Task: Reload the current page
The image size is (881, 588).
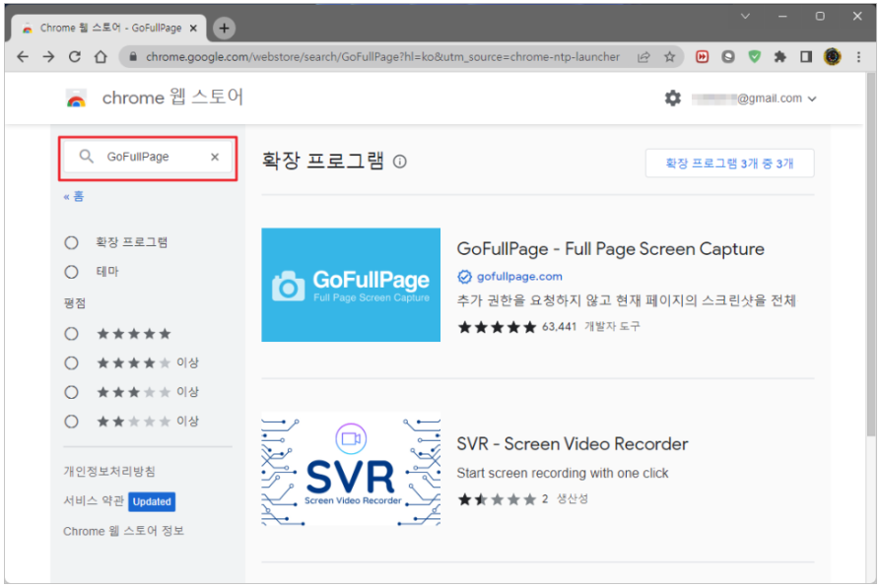Action: click(75, 57)
